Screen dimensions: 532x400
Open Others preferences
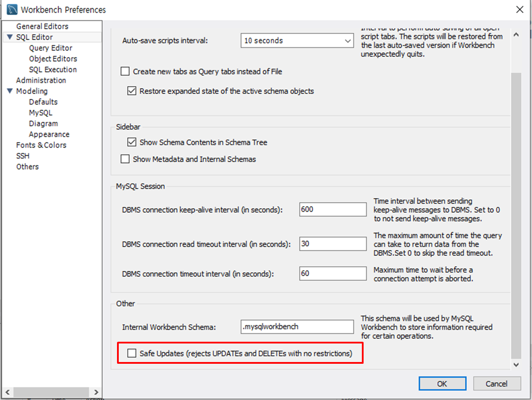coord(28,167)
